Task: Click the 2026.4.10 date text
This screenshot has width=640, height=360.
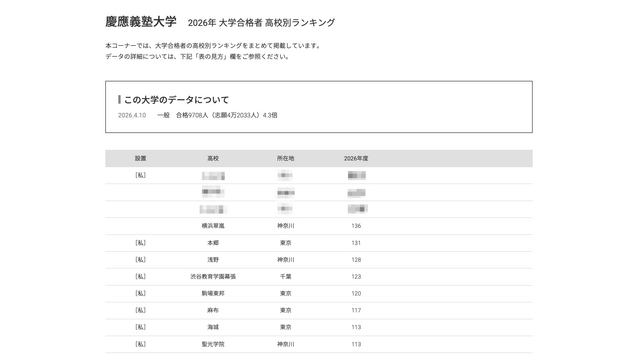Action: [x=132, y=116]
